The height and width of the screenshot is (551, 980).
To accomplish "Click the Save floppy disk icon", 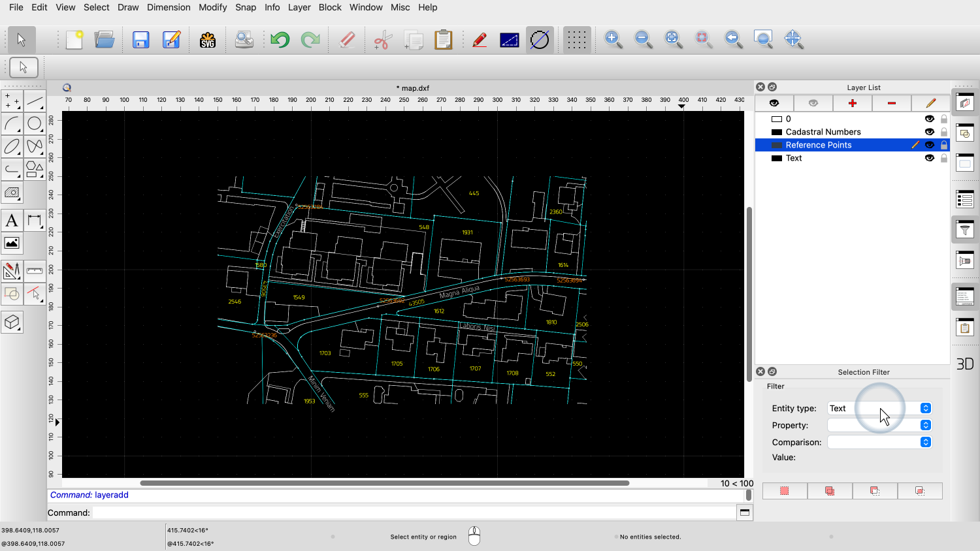I will (140, 40).
